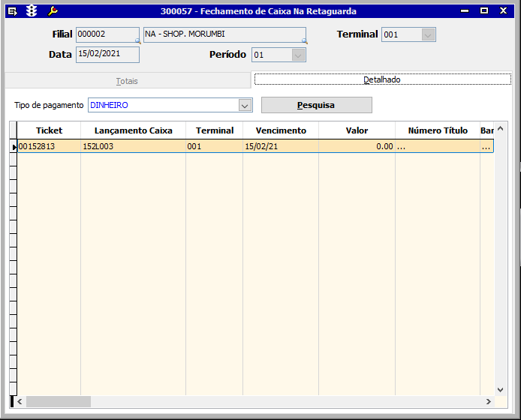Image resolution: width=521 pixels, height=420 pixels.
Task: Click the Filial code lookup magnifier icon
Action: [137, 40]
